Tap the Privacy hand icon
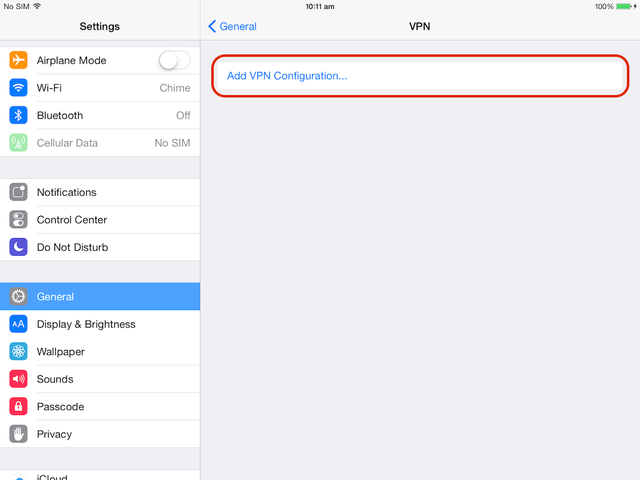 click(x=18, y=434)
